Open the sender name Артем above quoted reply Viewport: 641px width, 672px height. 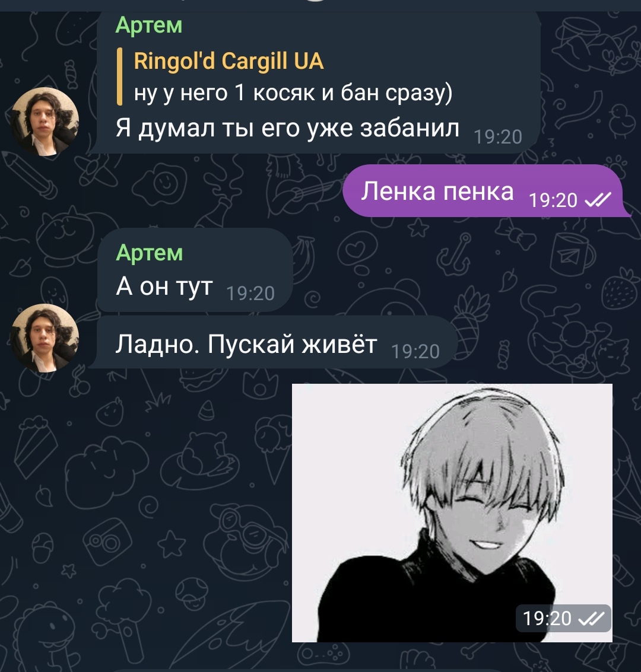tap(149, 25)
